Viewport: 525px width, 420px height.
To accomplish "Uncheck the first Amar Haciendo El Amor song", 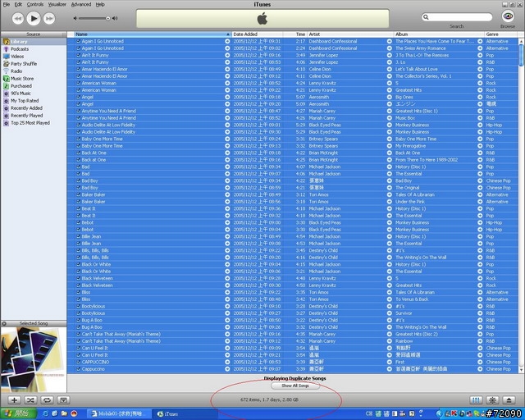I will click(79, 69).
